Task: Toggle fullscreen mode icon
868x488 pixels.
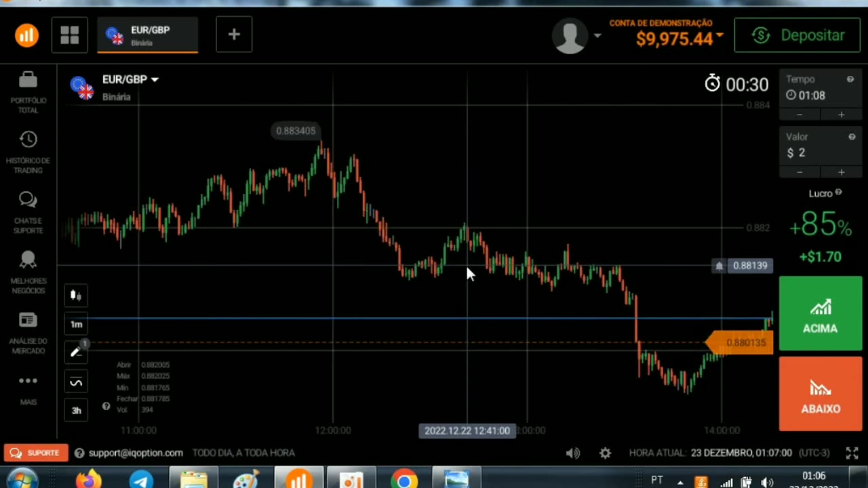Action: tap(852, 453)
